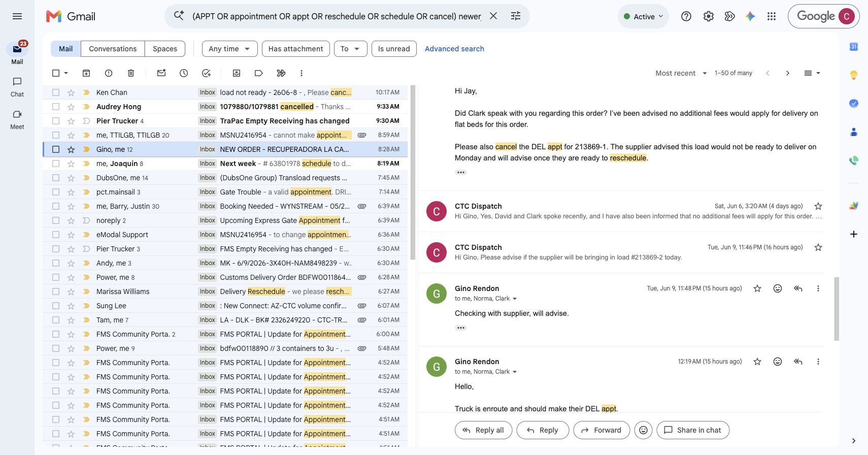Open the main menu hamburger icon
This screenshot has width=868, height=455.
pos(17,16)
